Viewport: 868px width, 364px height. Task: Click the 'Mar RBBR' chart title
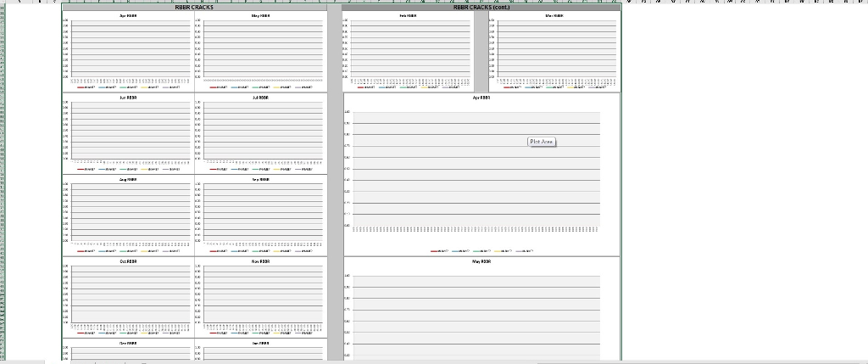554,16
